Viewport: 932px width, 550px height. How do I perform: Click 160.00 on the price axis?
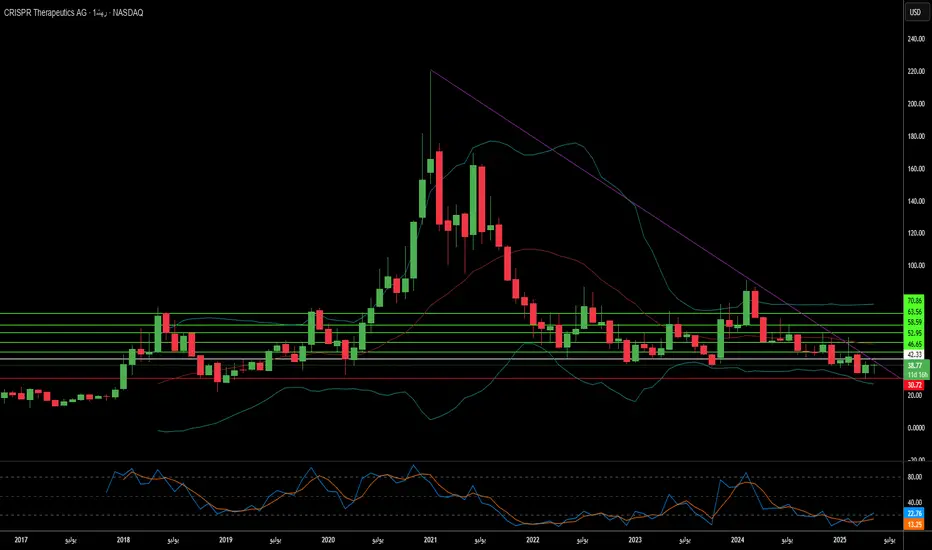click(916, 169)
